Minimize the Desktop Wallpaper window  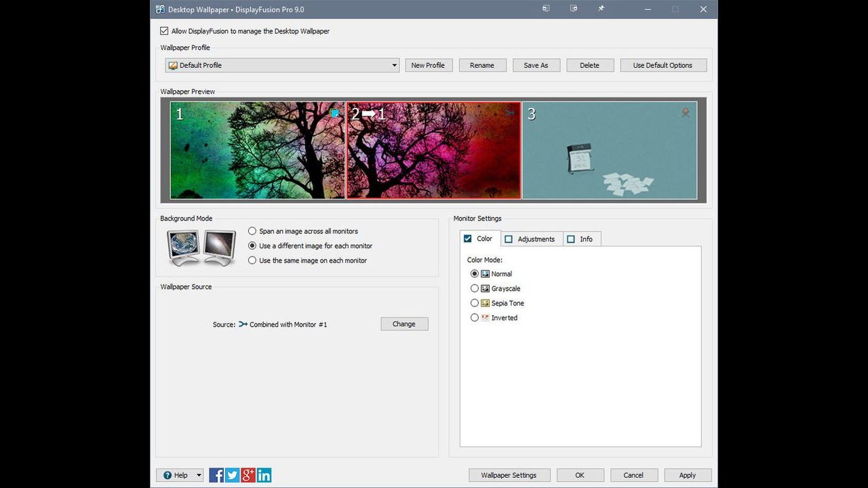point(647,9)
